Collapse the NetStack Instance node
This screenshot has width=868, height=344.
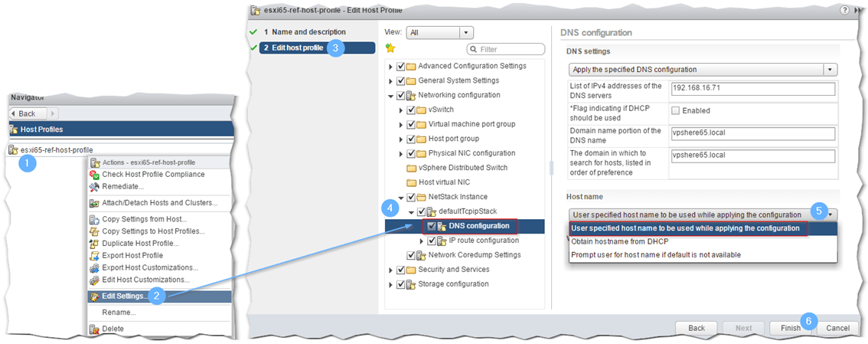tap(401, 197)
